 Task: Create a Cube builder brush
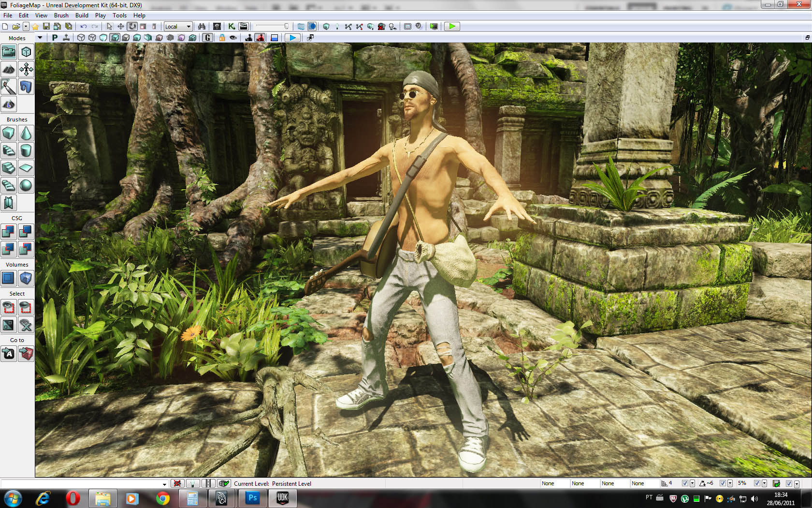click(x=9, y=134)
